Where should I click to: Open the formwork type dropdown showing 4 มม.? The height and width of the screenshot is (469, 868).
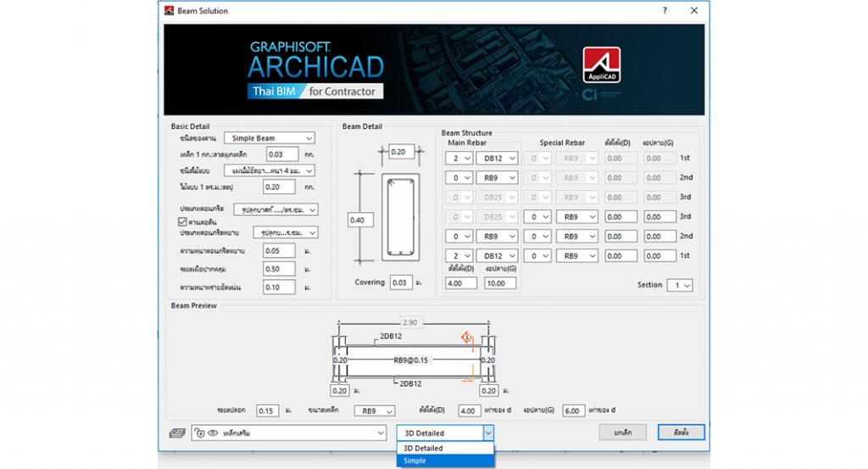[x=270, y=170]
